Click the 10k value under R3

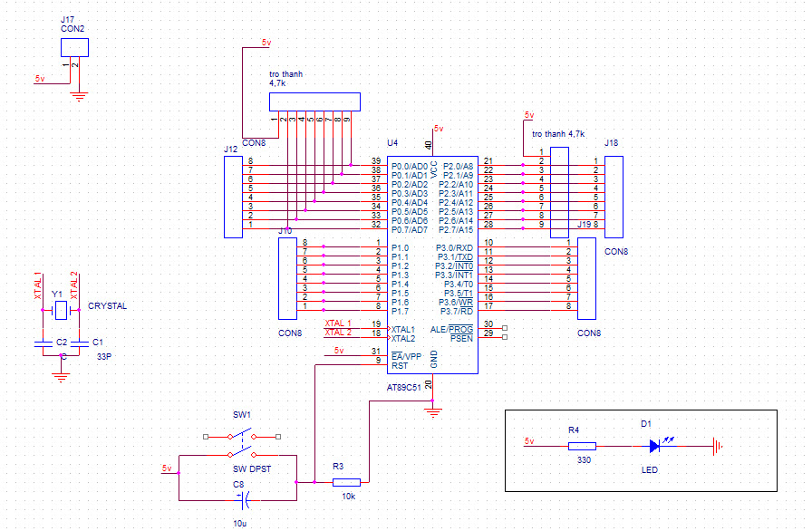(x=349, y=497)
